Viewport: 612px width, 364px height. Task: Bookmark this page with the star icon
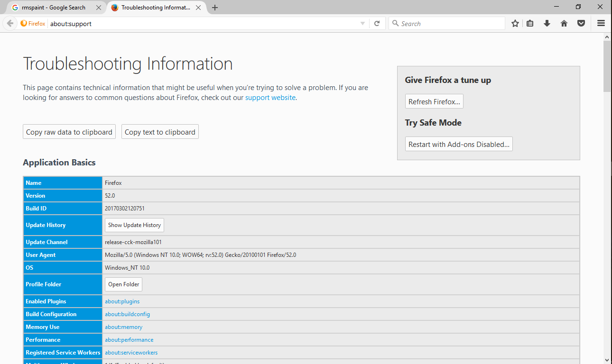pyautogui.click(x=515, y=23)
